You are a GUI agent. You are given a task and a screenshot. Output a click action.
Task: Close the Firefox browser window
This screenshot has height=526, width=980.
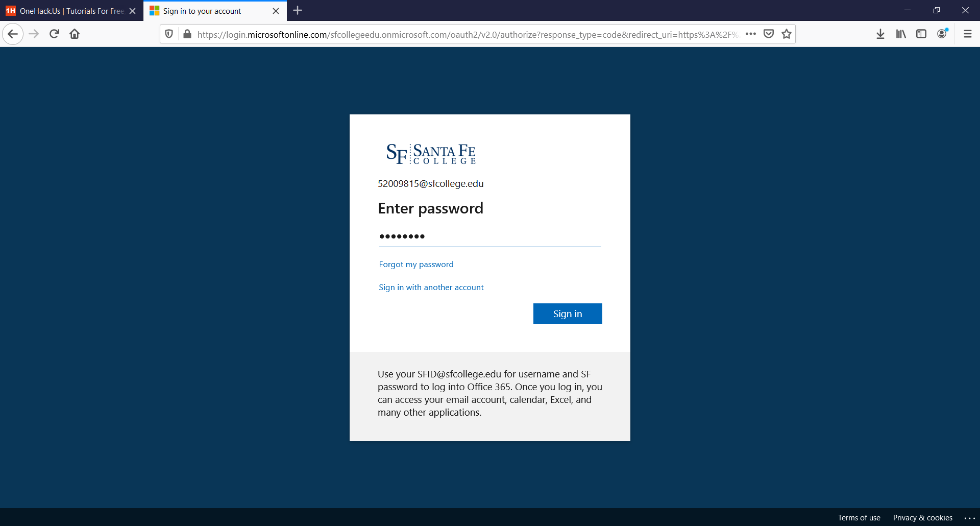pos(966,10)
